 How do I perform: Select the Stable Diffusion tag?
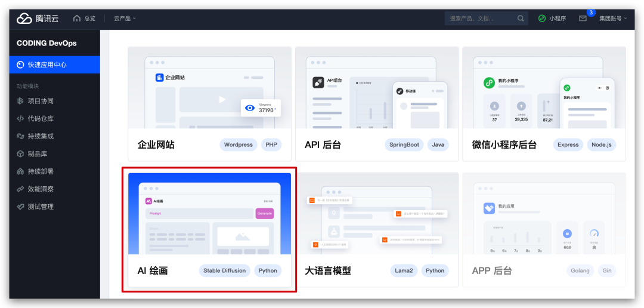pos(225,270)
